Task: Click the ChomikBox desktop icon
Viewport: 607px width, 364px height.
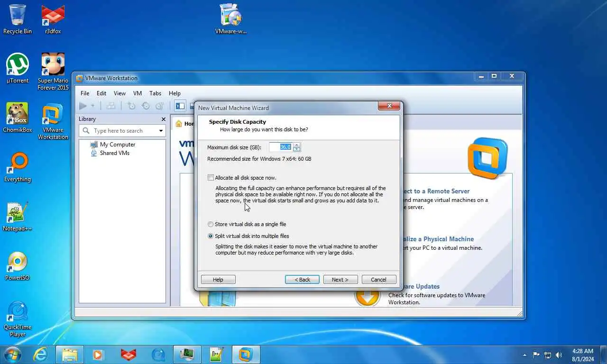Action: pos(18,118)
